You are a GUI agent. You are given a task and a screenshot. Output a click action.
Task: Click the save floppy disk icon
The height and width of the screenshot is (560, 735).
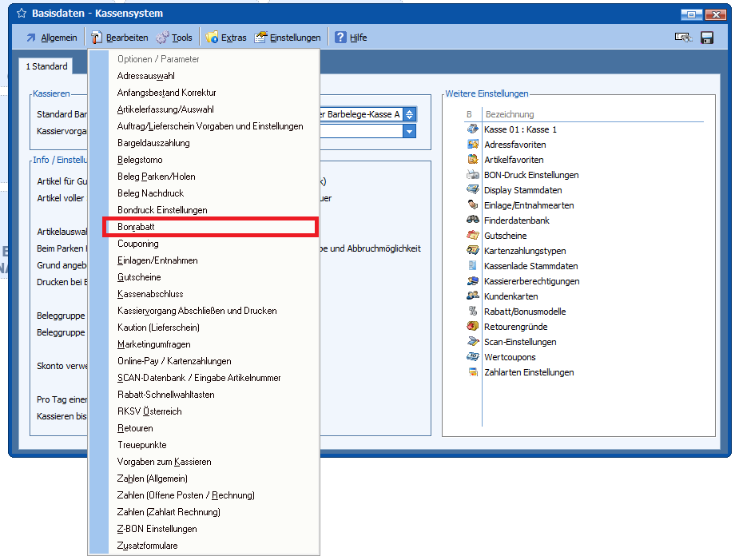pos(706,38)
